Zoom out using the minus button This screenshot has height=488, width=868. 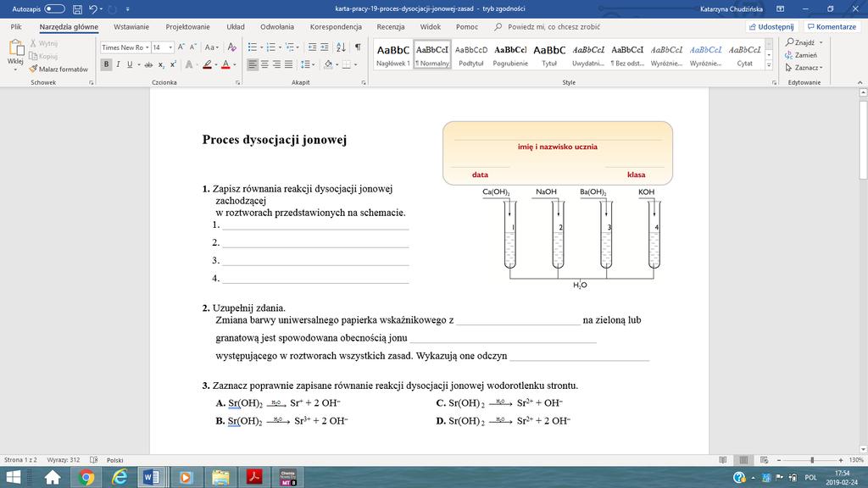[x=779, y=460]
